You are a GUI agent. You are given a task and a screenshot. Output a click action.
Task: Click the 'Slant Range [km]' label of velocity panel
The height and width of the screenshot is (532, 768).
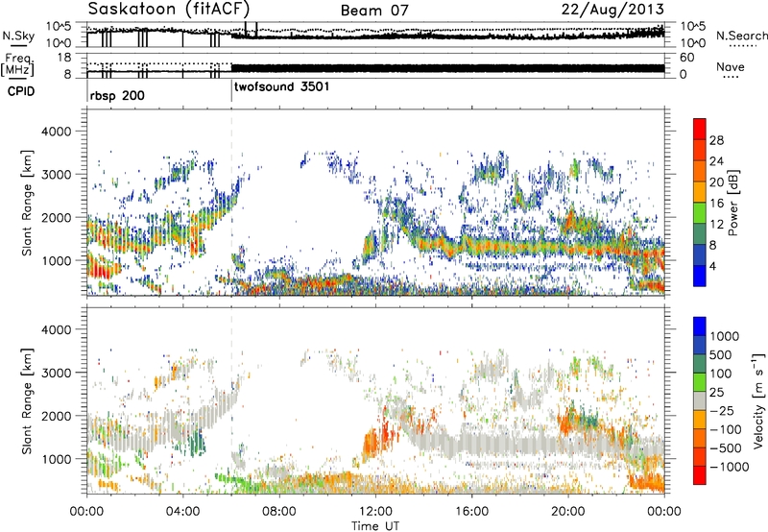(27, 400)
